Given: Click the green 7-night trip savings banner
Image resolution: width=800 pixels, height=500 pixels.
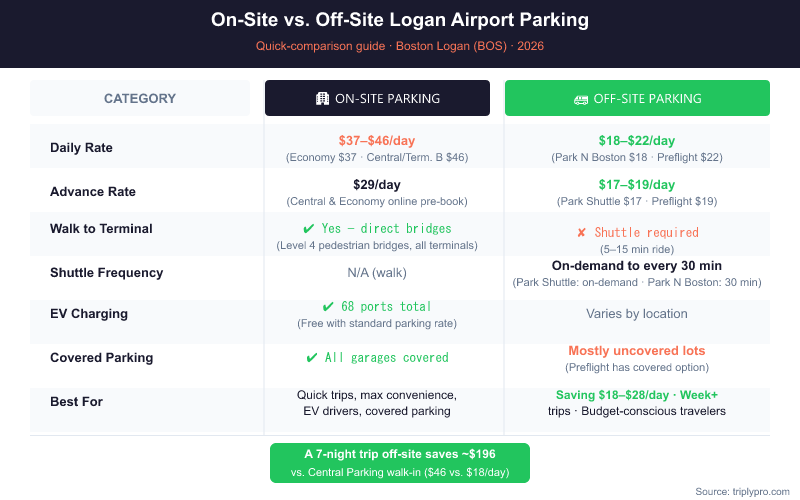Looking at the screenshot, I should click(400, 463).
